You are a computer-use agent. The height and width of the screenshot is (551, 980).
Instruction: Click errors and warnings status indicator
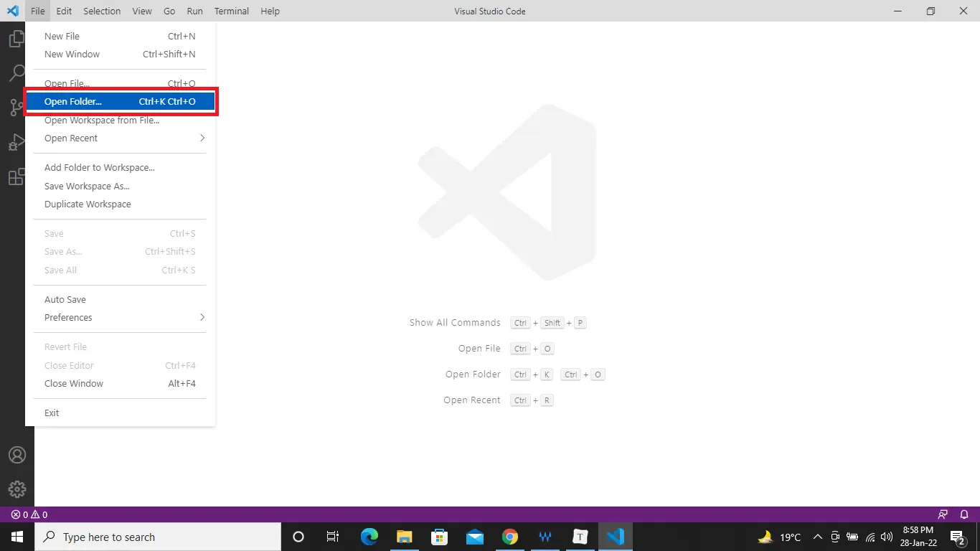(x=29, y=514)
